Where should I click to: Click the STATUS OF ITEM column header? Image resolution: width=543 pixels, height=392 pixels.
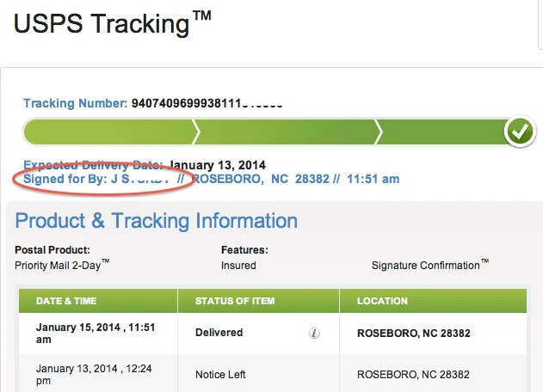[235, 301]
